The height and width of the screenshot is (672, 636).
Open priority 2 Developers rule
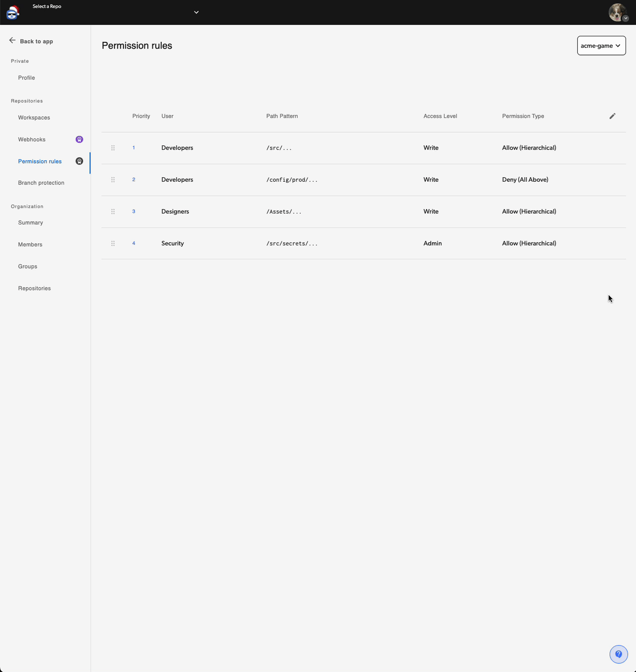[x=134, y=179]
